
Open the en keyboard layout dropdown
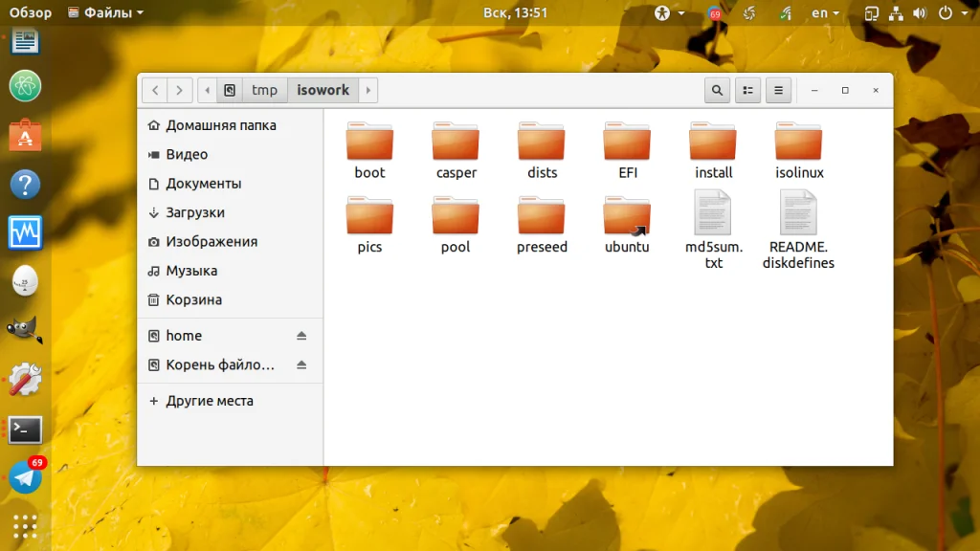[825, 13]
